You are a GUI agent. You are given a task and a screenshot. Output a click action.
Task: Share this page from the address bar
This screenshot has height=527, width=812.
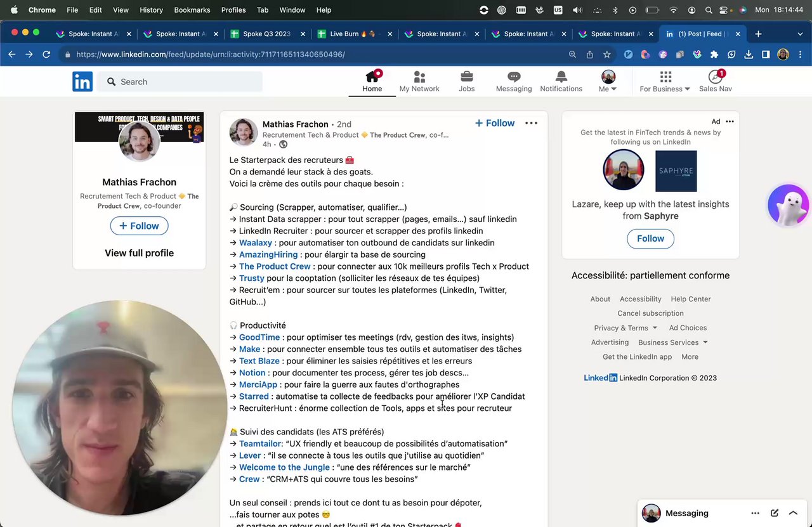tap(590, 55)
